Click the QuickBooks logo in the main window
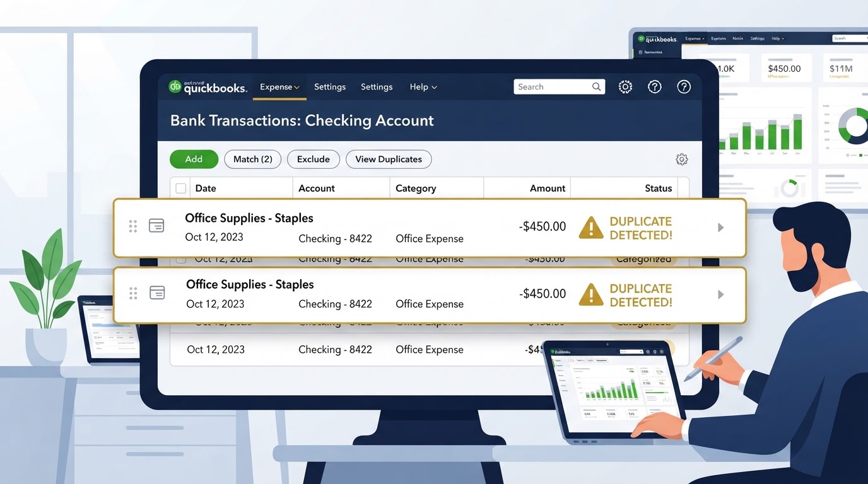 [x=208, y=87]
